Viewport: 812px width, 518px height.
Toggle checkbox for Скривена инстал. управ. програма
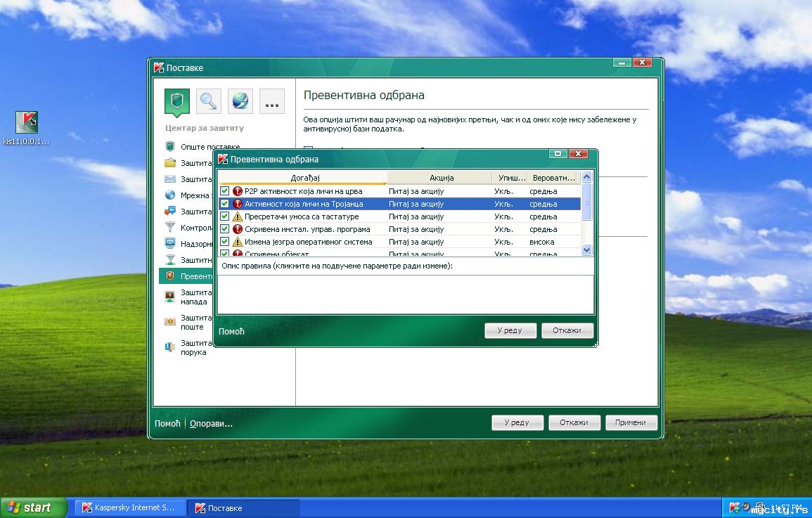click(x=225, y=228)
